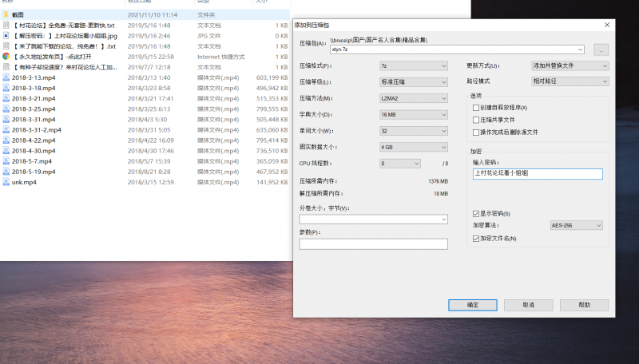Click the 2018-5-19.mp4 file icon
Image resolution: width=639 pixels, height=364 pixels.
[x=6, y=172]
